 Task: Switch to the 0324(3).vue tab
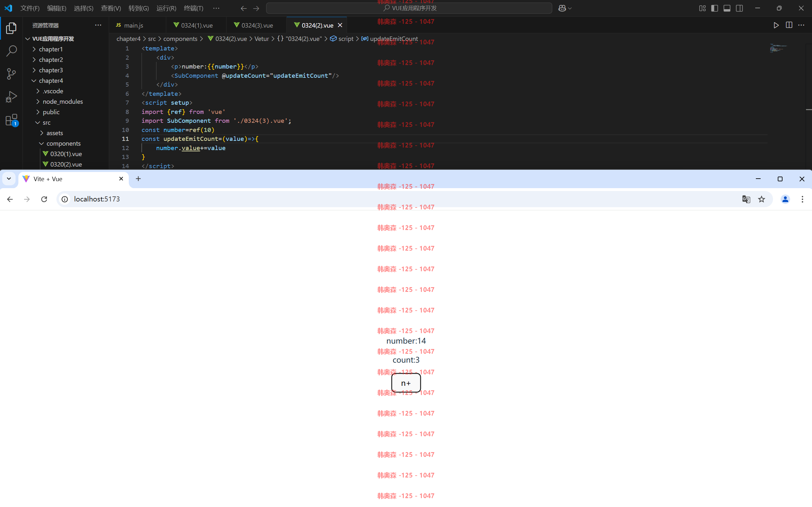pyautogui.click(x=257, y=25)
